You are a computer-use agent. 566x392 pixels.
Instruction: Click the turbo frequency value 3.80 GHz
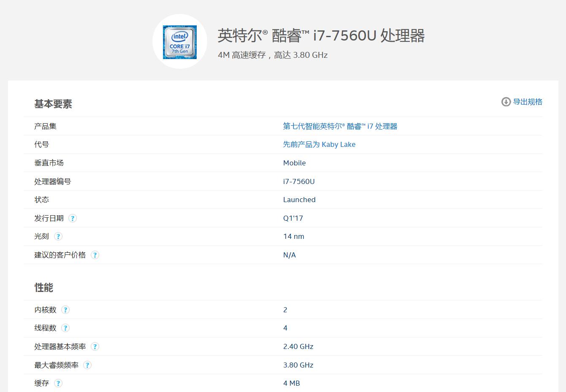pyautogui.click(x=298, y=365)
